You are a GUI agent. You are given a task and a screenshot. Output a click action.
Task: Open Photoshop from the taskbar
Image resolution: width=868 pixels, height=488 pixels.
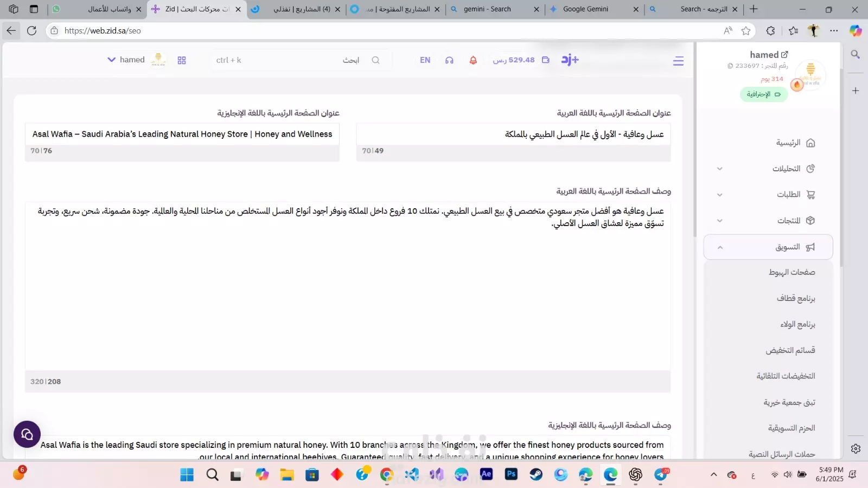click(x=511, y=474)
